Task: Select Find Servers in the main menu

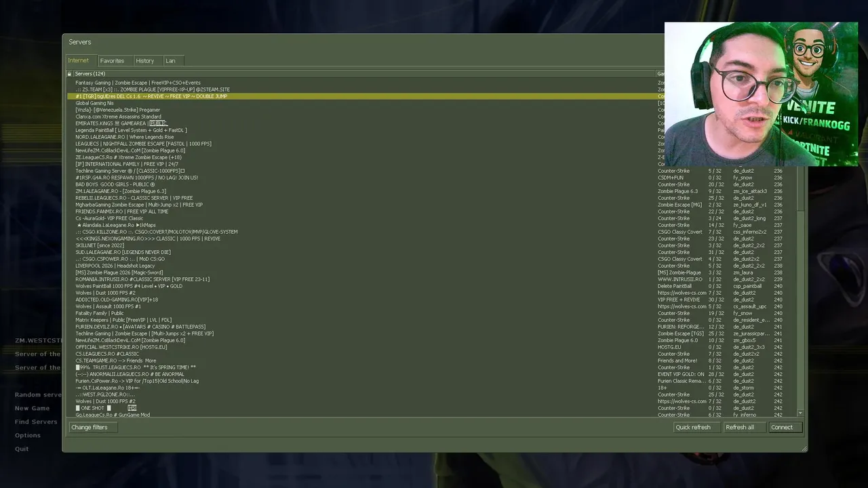Action: click(36, 422)
